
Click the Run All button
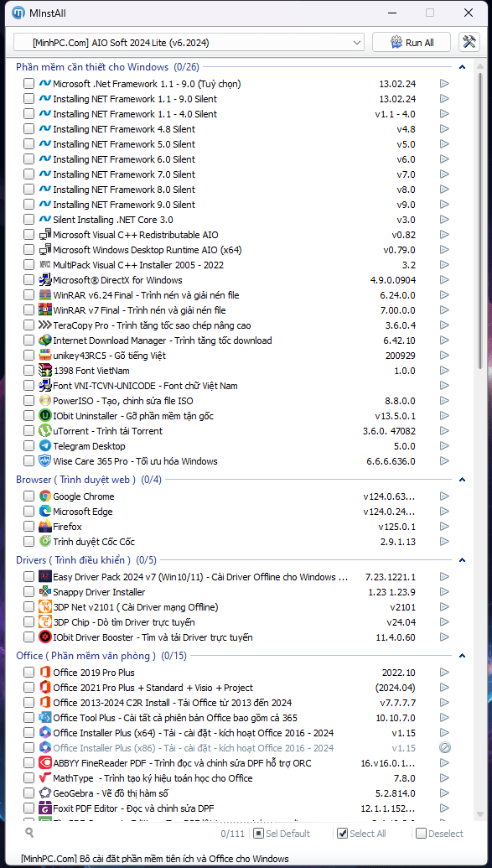(412, 43)
